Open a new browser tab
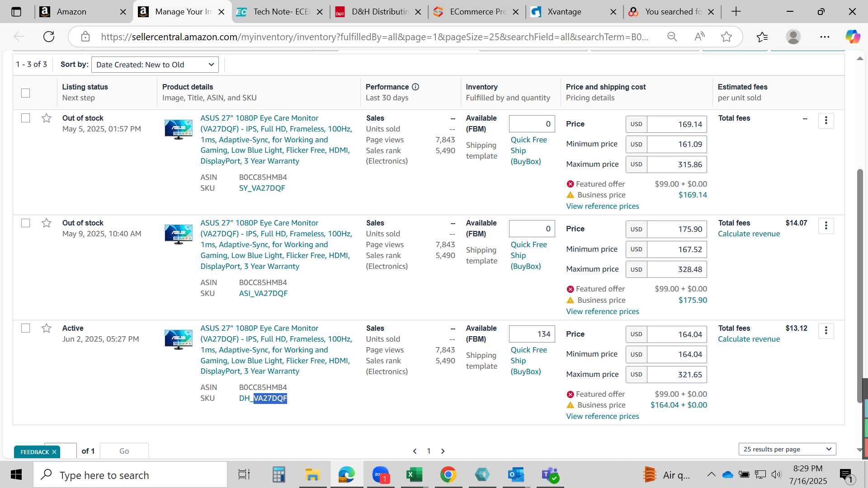 [736, 12]
